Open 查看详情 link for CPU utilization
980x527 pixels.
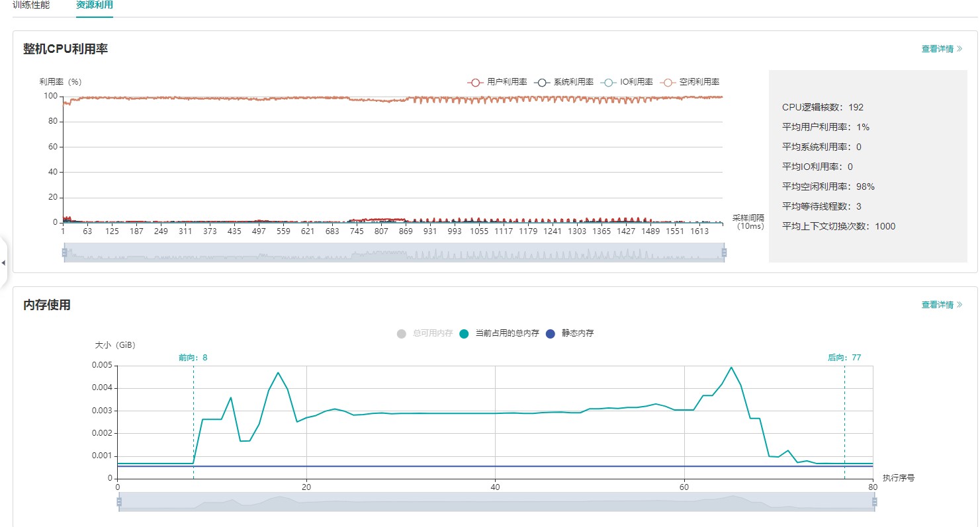tap(942, 49)
